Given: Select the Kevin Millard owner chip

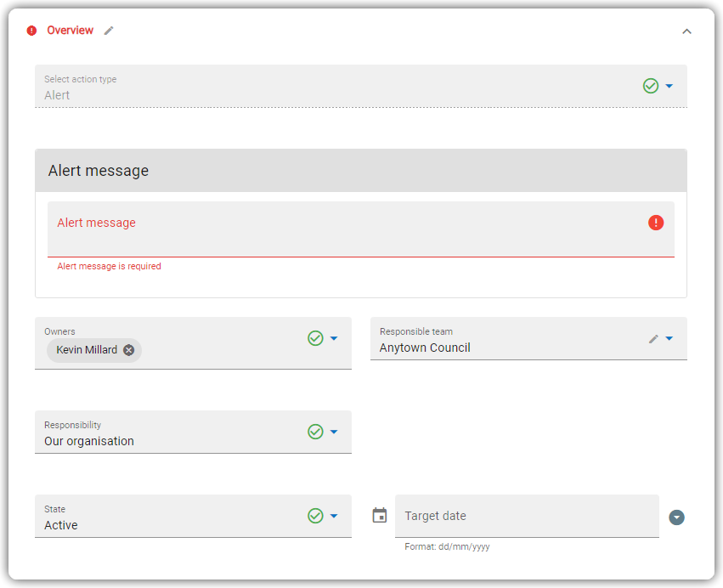Looking at the screenshot, I should tap(87, 350).
